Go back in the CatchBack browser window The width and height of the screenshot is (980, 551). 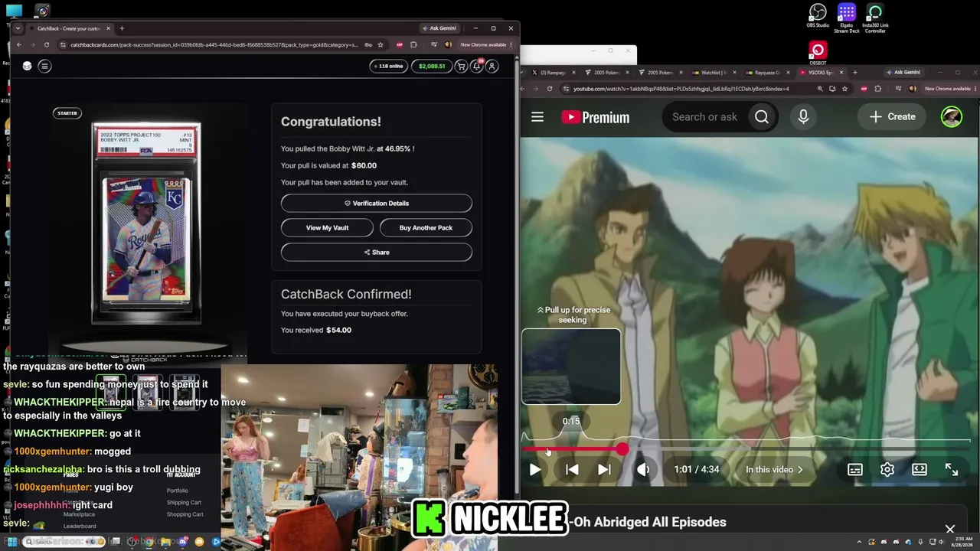(19, 44)
